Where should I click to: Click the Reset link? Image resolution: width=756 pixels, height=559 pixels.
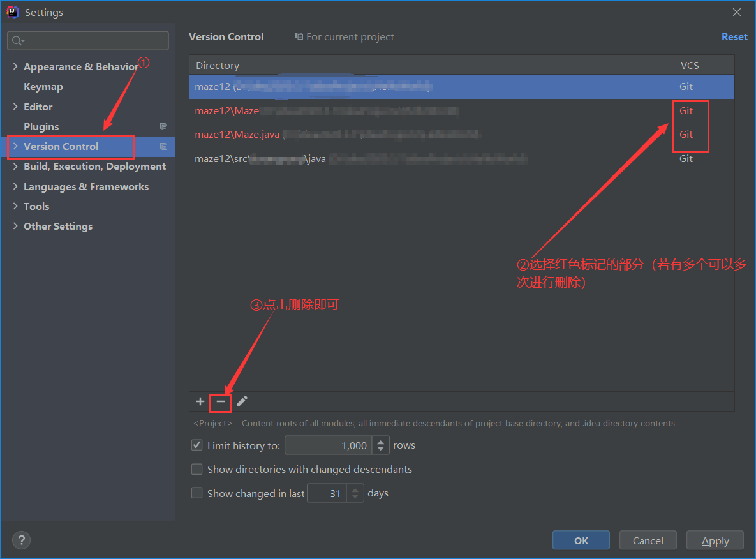[x=734, y=36]
